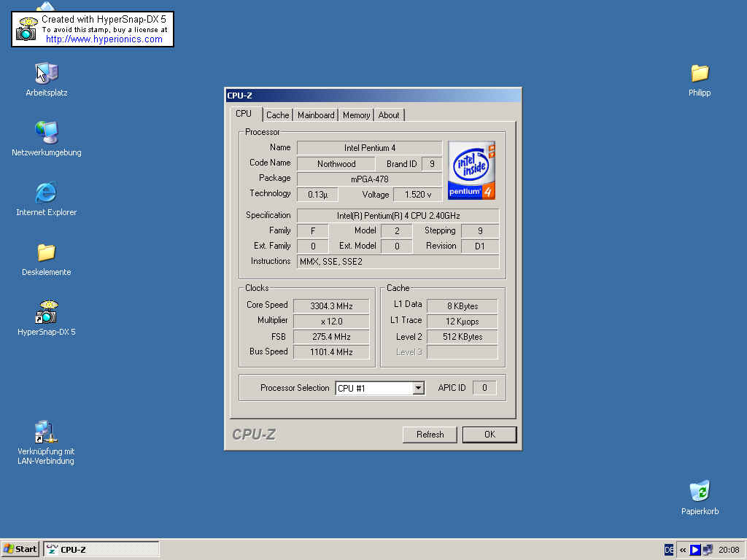
Task: Click the Revision value D1
Action: pyautogui.click(x=480, y=246)
